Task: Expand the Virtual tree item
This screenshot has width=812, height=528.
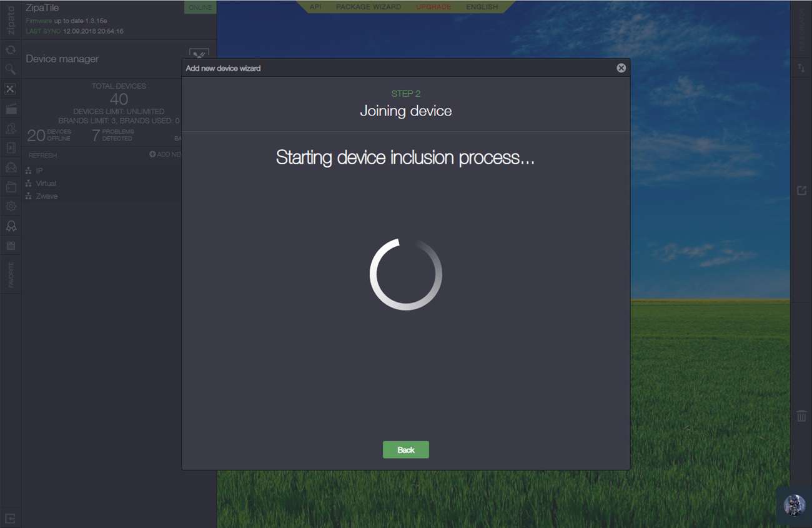Action: click(x=46, y=184)
